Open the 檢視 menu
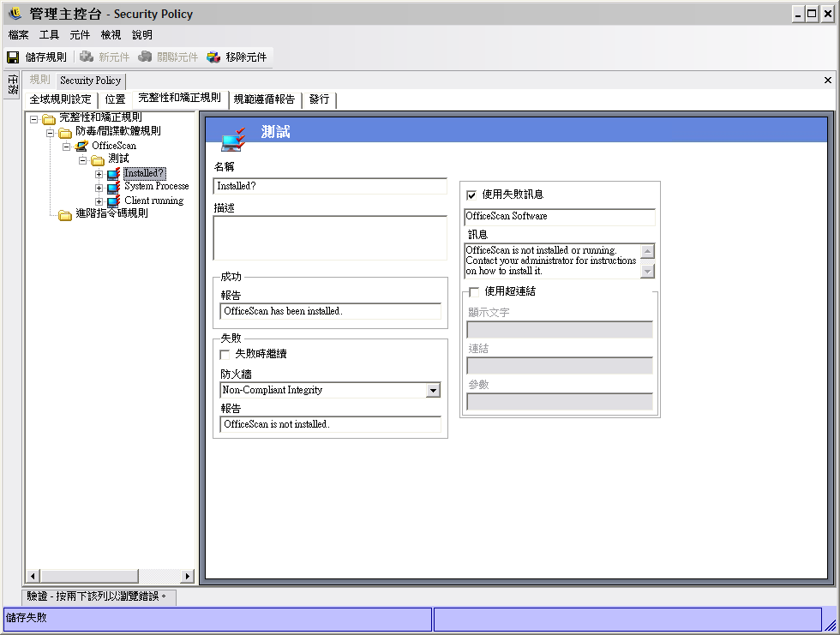 (x=111, y=35)
